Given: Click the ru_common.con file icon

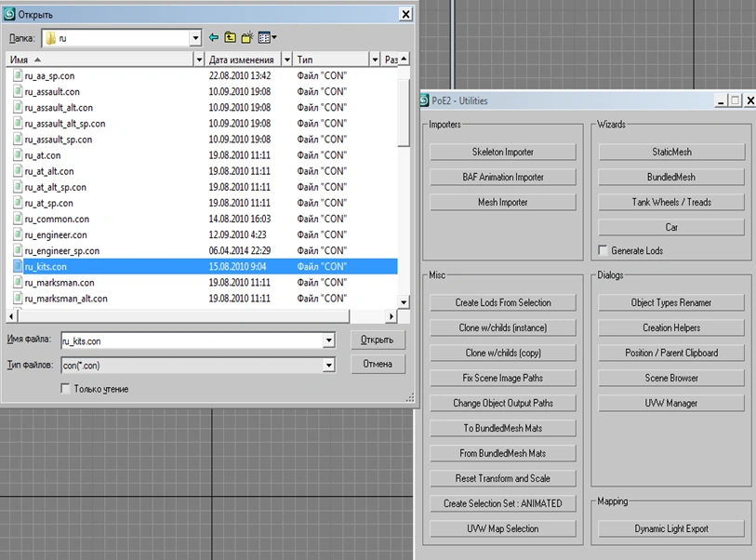Looking at the screenshot, I should click(x=17, y=220).
